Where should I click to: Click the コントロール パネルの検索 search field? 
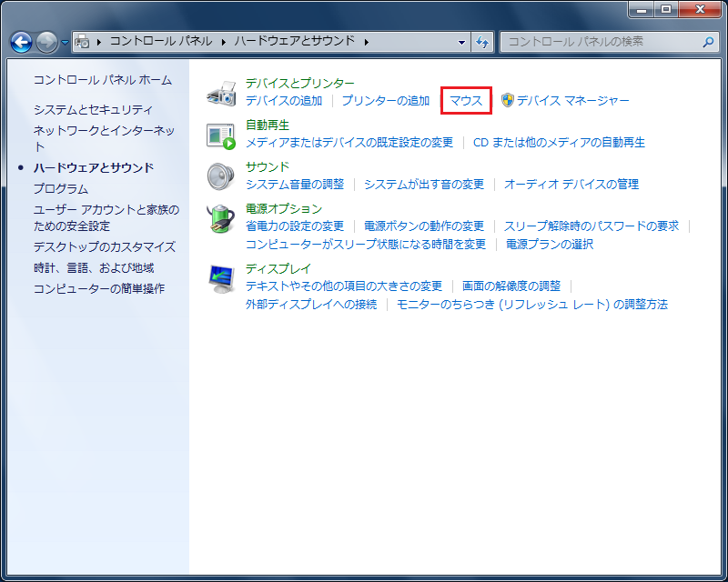click(601, 42)
